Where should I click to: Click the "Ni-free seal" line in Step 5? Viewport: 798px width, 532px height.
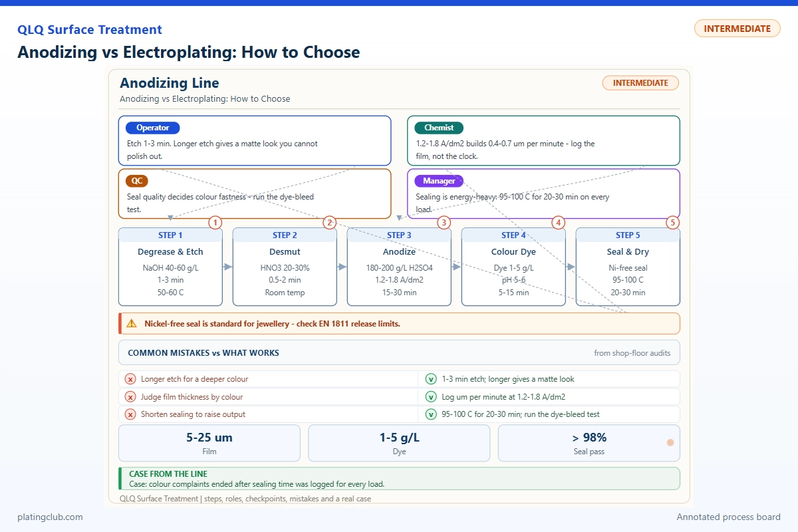[x=628, y=268]
